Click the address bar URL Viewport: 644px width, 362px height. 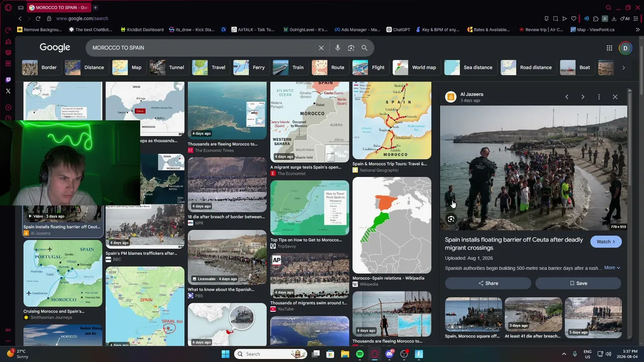[x=82, y=19]
